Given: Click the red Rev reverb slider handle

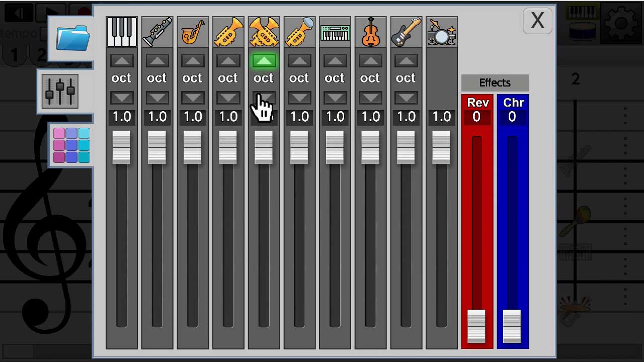Looking at the screenshot, I should (476, 326).
